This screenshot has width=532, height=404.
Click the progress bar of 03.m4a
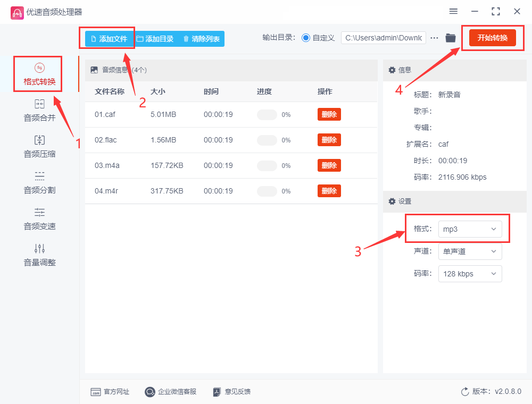tap(267, 166)
